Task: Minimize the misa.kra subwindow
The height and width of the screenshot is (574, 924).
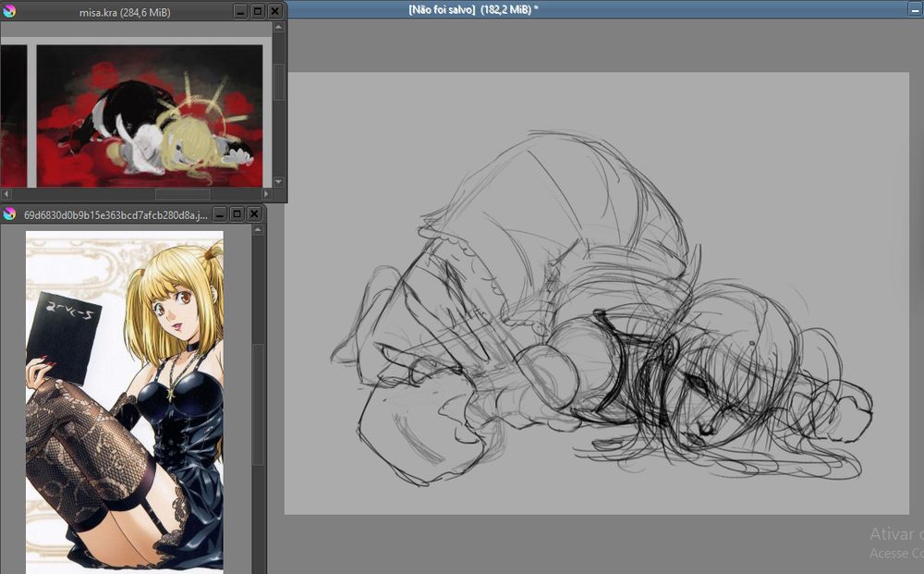Action: point(241,12)
